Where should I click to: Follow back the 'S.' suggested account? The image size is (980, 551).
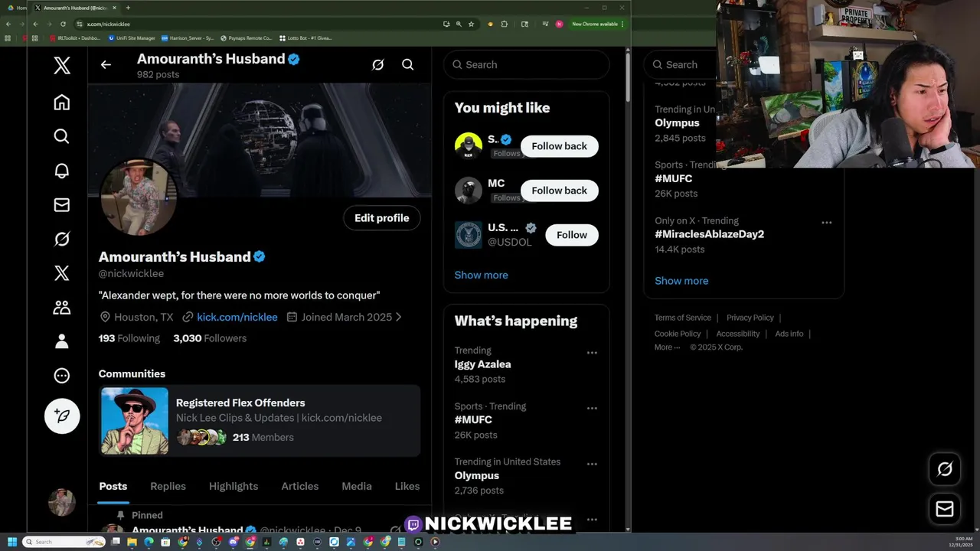tap(560, 146)
